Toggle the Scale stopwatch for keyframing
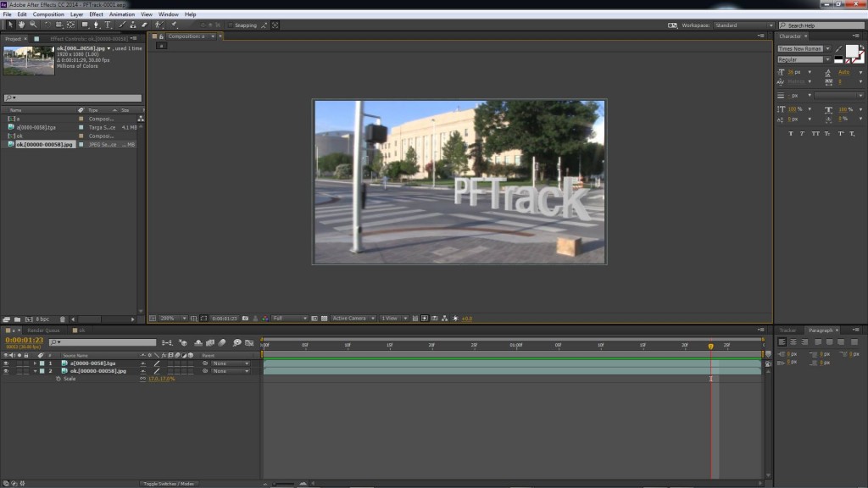The image size is (868, 488). pyautogui.click(x=58, y=379)
